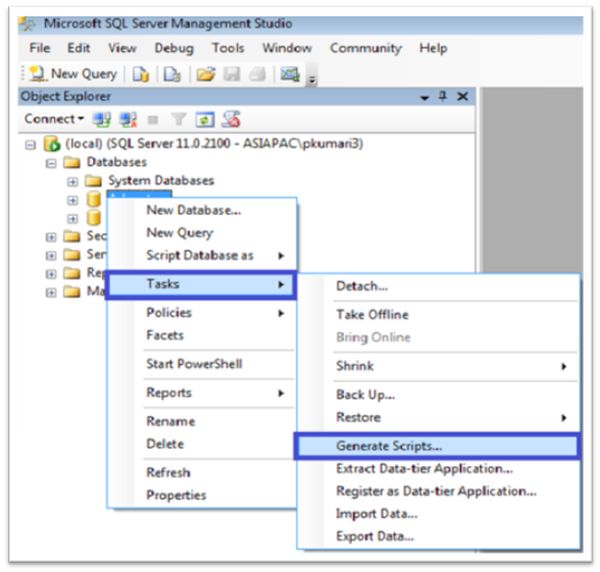
Task: Select the (local) SQL Server node
Action: (x=214, y=143)
